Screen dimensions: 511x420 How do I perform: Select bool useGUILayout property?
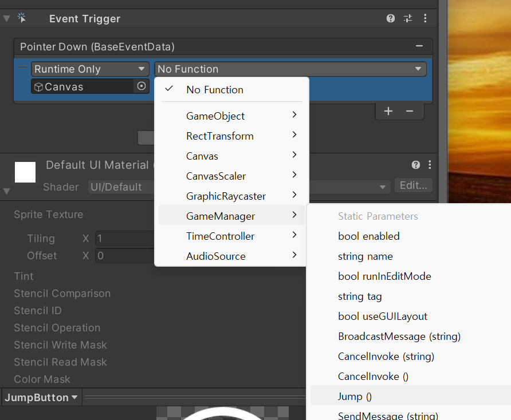pos(411,316)
